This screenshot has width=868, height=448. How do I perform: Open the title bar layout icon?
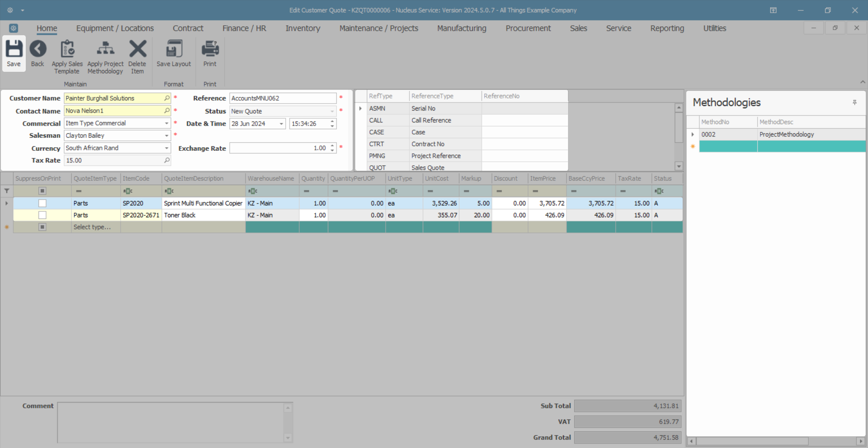[773, 10]
